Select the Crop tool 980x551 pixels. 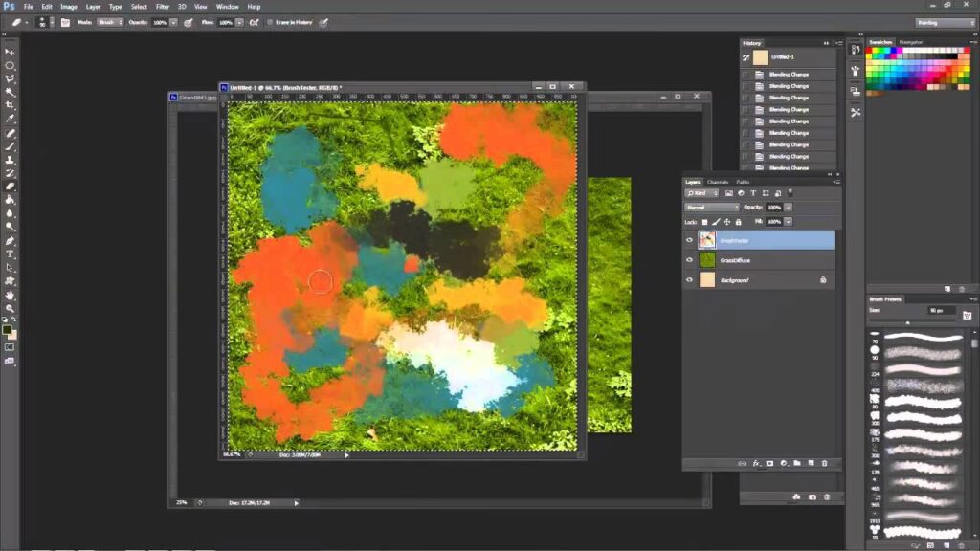tap(10, 105)
